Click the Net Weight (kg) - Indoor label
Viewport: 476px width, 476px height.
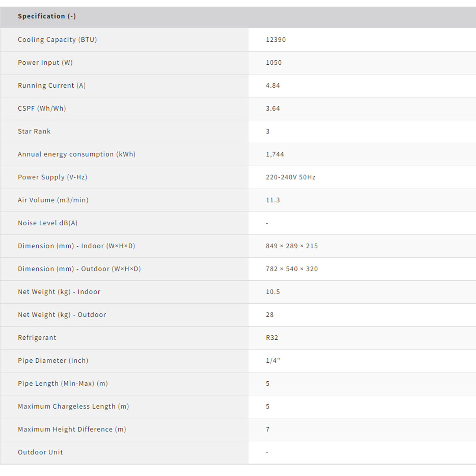point(59,292)
